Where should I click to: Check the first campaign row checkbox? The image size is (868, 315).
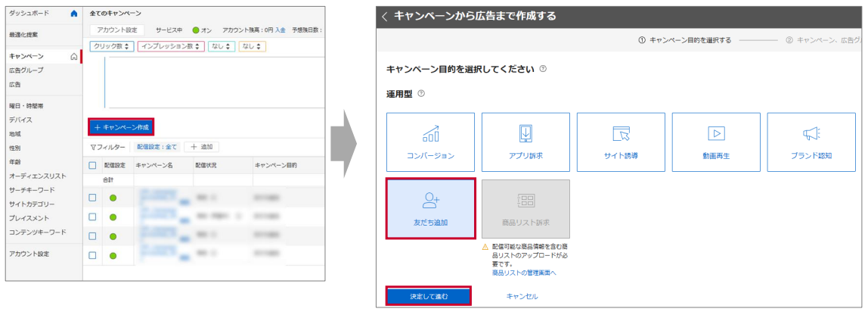(x=92, y=198)
